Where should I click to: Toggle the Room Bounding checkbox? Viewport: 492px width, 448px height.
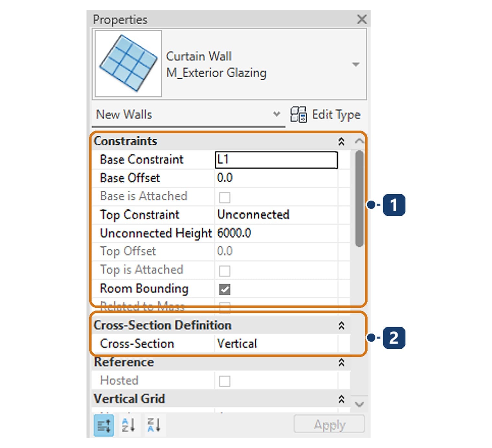click(x=225, y=289)
